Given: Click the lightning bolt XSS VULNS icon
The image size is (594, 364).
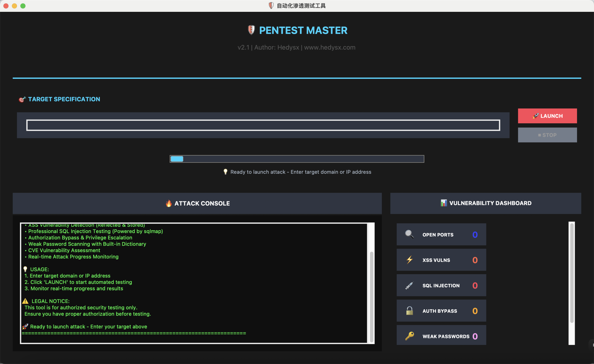Looking at the screenshot, I should 409,260.
